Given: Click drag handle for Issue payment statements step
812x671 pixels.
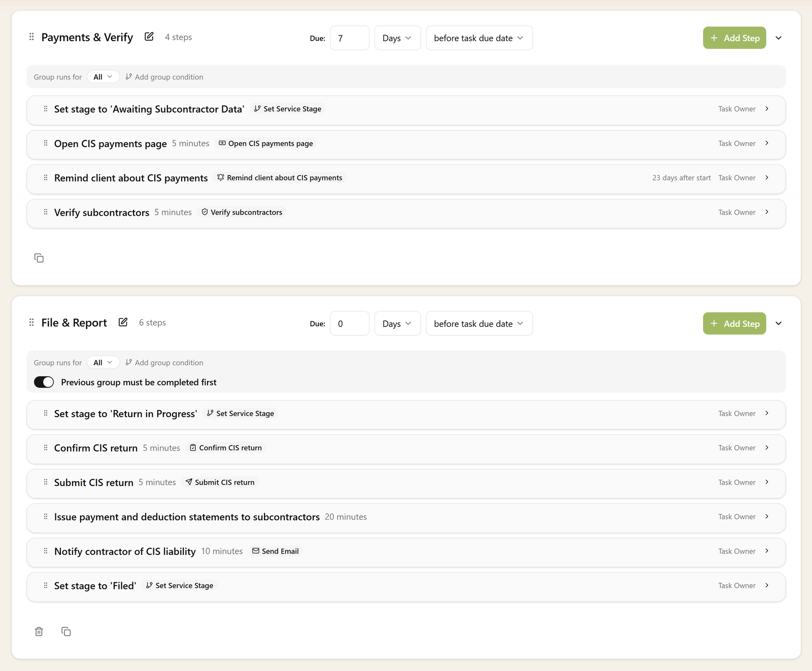Looking at the screenshot, I should point(46,517).
